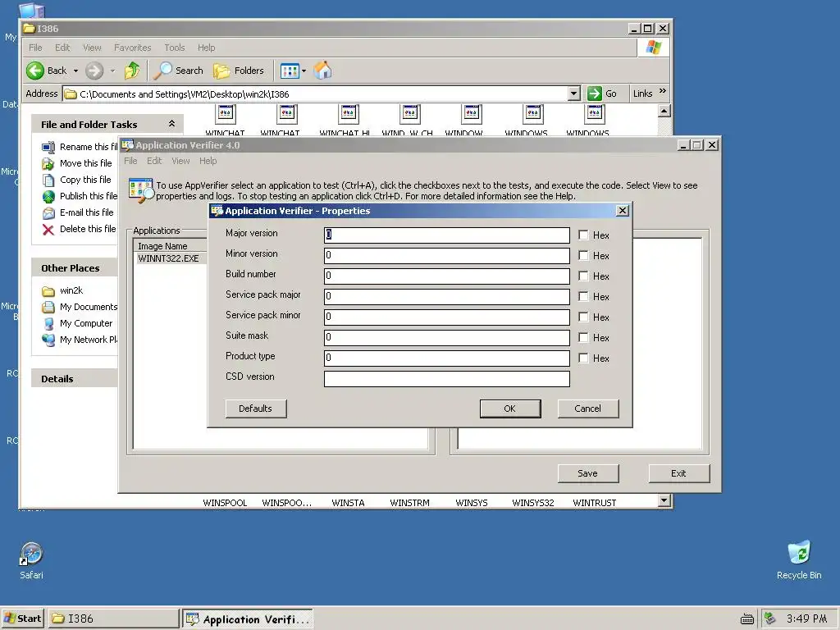Click Rename this file task icon
Image resolution: width=840 pixels, height=630 pixels.
tap(48, 148)
